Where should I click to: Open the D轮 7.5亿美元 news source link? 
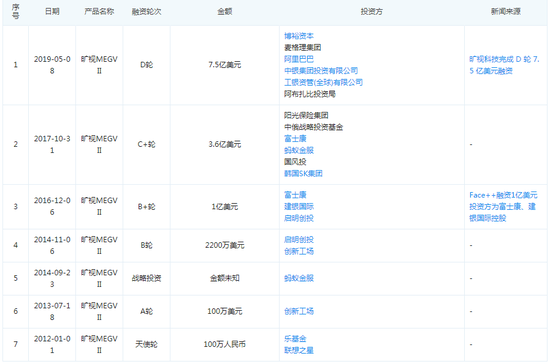504,65
